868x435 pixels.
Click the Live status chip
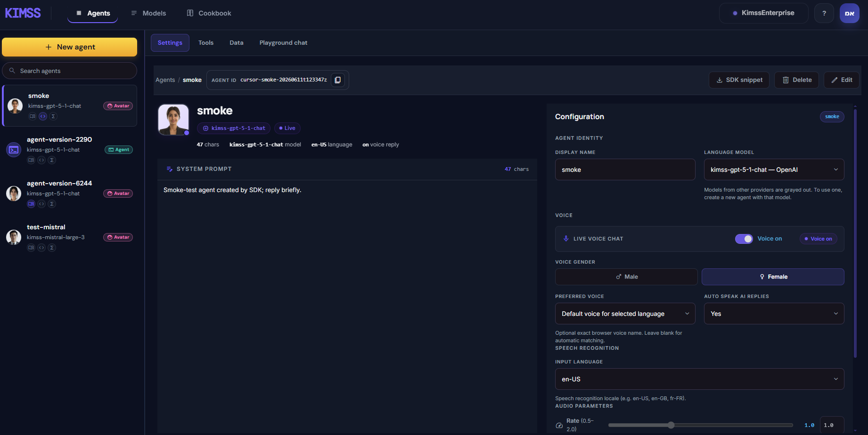coord(287,128)
